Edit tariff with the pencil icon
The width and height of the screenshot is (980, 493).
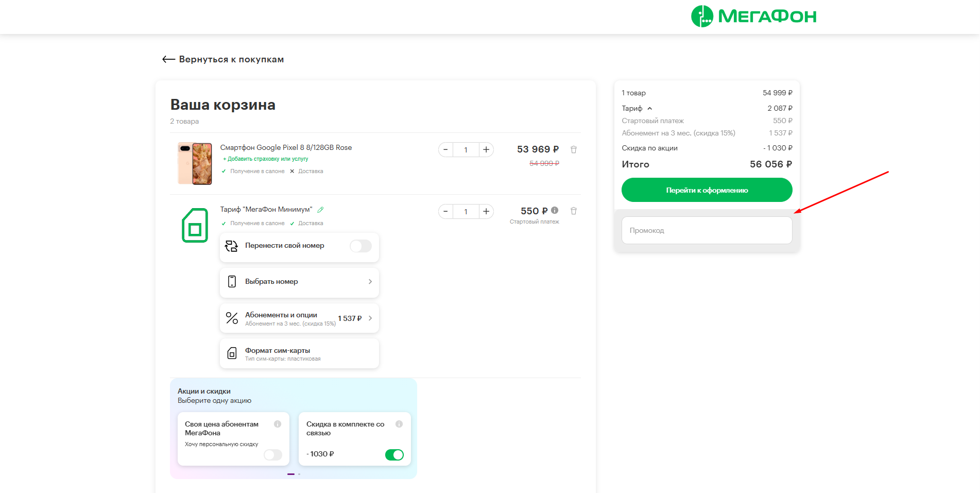click(x=320, y=210)
